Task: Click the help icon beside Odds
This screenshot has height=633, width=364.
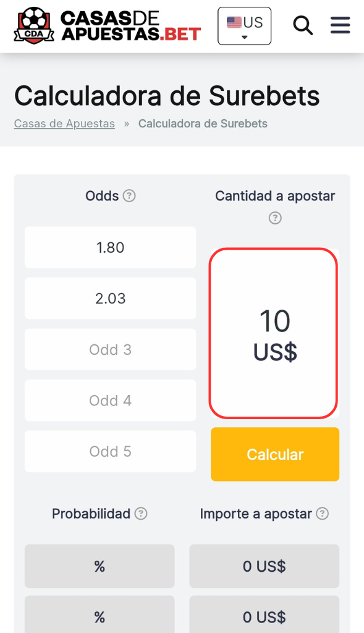Action: (x=129, y=196)
